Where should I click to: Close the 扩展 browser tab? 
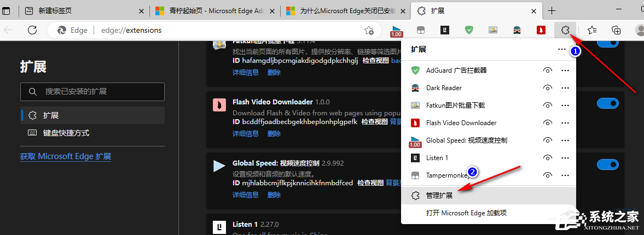click(533, 11)
